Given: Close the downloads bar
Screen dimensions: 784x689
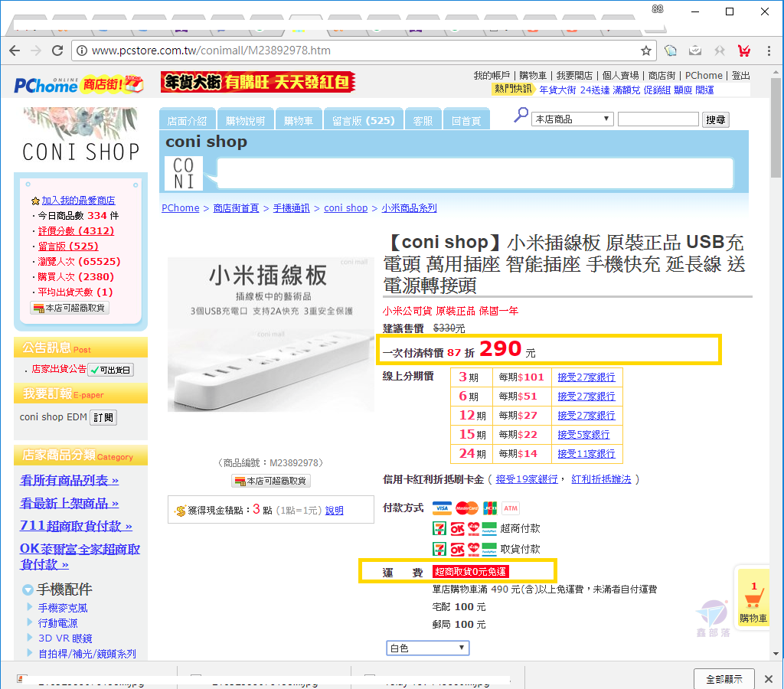Looking at the screenshot, I should pyautogui.click(x=769, y=678).
